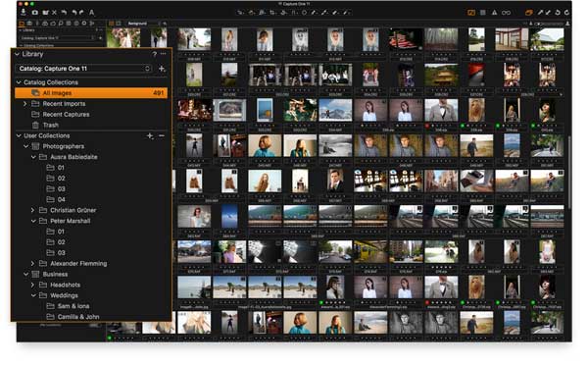Click the Auto adjust 'A' icon

(x=91, y=13)
